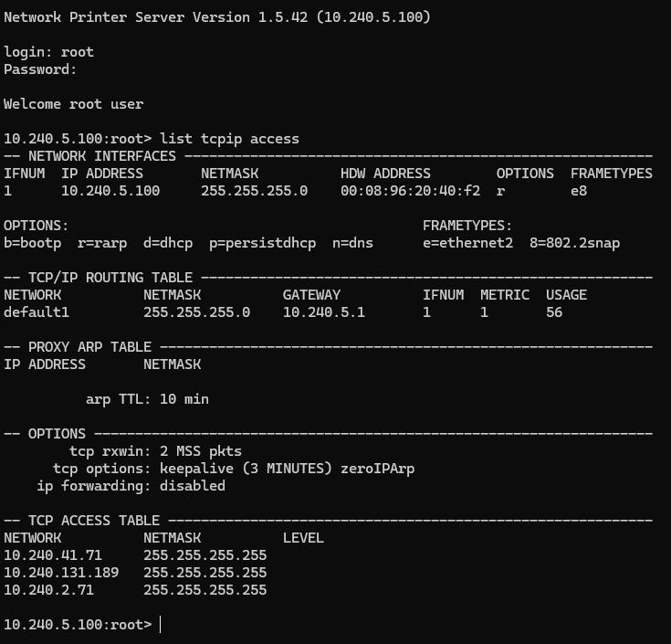The width and height of the screenshot is (671, 644).
Task: Click the 'list tcpip access' command text
Action: pyautogui.click(x=229, y=139)
